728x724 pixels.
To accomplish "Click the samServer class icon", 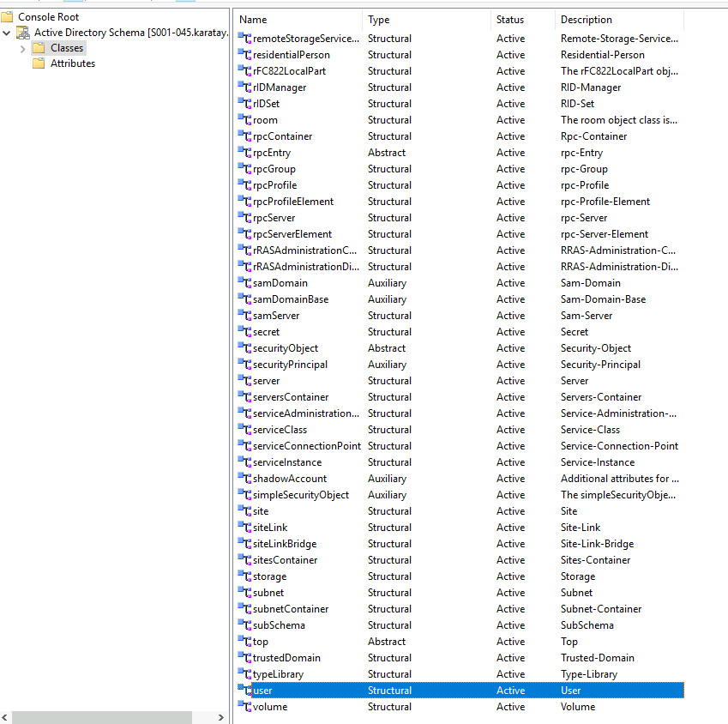I will pos(244,315).
